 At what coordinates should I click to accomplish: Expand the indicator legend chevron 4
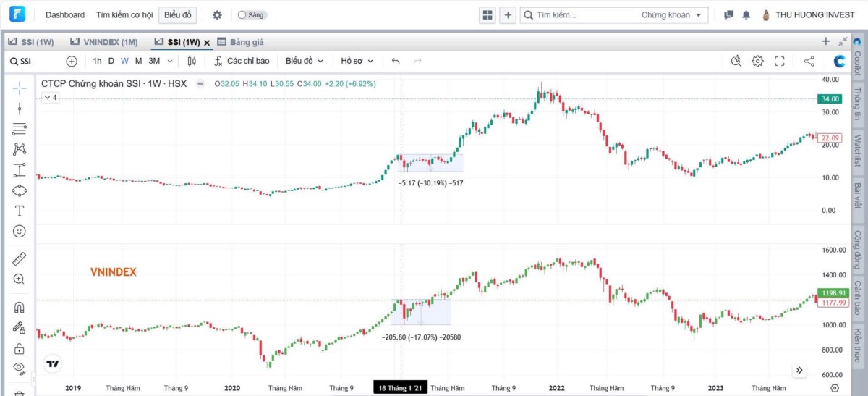49,97
